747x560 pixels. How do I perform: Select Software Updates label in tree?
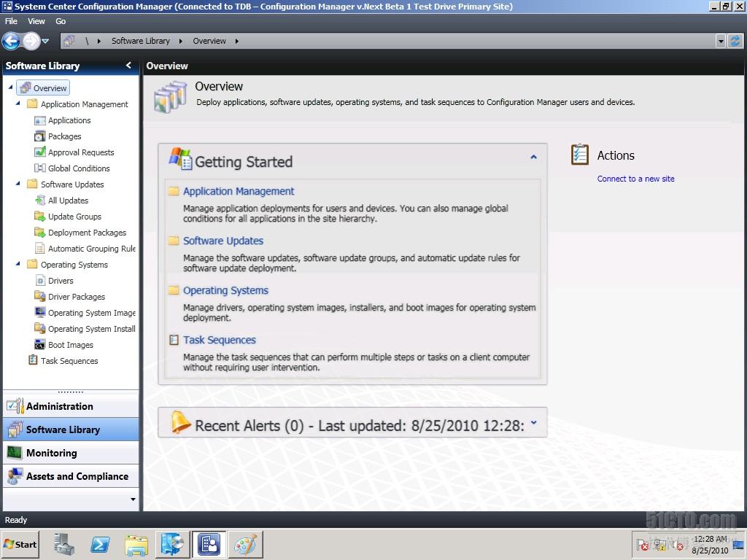click(x=72, y=184)
